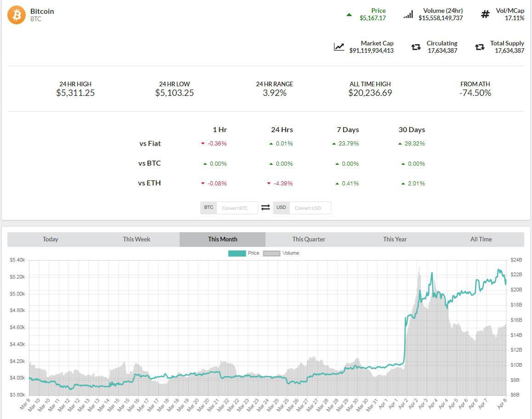Viewport: 532px width, 419px height.
Task: Click green up arrow beside 23.79%
Action: pyautogui.click(x=334, y=144)
